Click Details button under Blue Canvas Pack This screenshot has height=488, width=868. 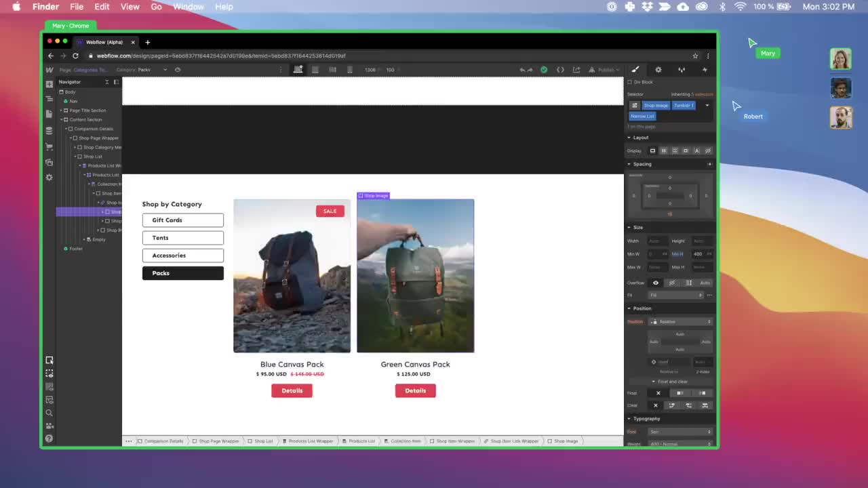[292, 390]
